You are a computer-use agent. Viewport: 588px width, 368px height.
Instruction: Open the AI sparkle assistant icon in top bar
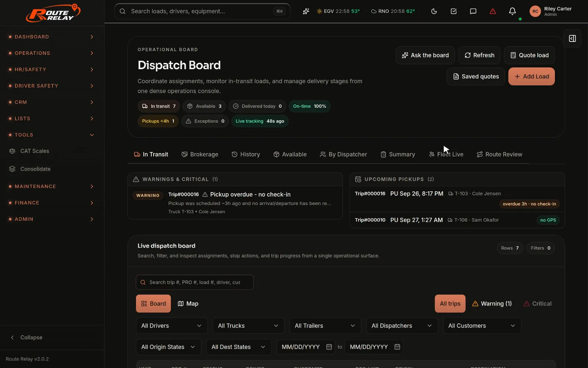coord(306,11)
